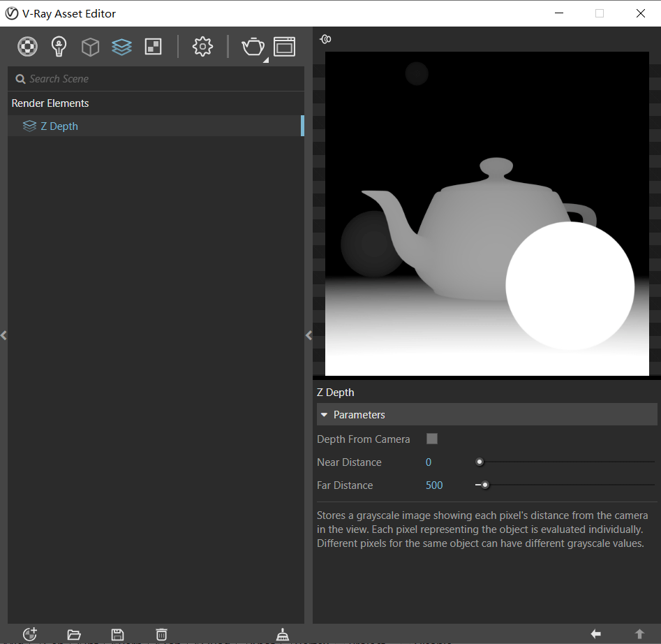Collapse the right properties panel arrow
The image size is (661, 644).
(309, 335)
